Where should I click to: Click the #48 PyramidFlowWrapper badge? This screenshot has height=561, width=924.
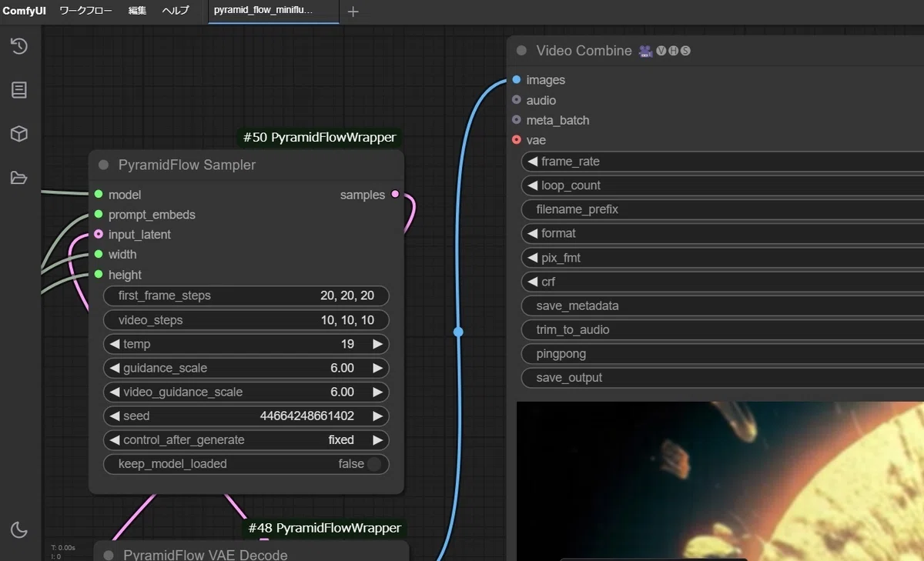pyautogui.click(x=324, y=528)
